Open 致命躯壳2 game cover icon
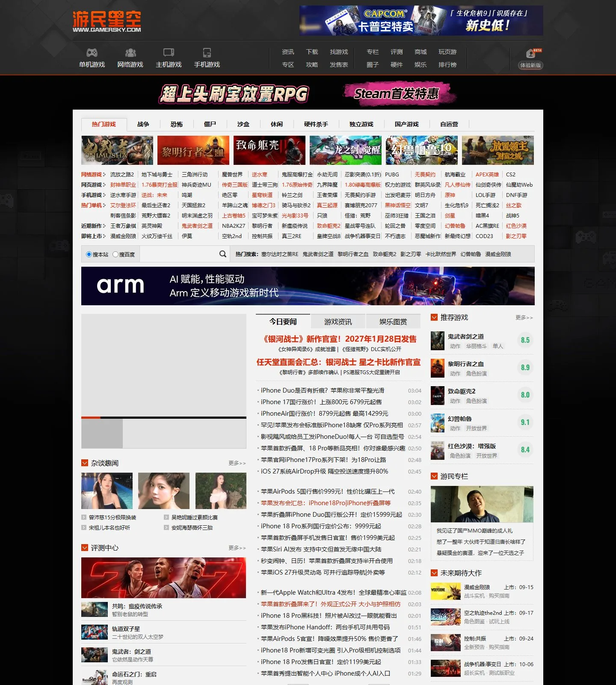The image size is (616, 685). (x=438, y=396)
